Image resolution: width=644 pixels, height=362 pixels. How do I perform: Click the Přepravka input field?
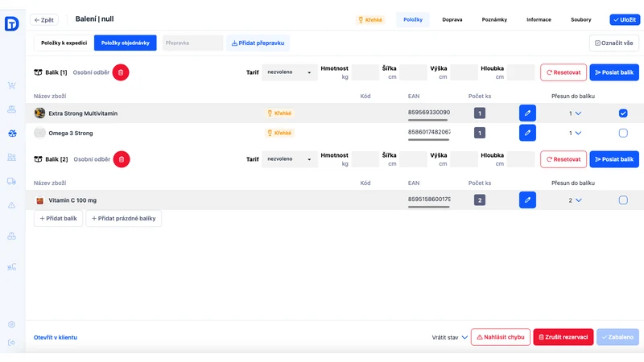[x=192, y=43]
